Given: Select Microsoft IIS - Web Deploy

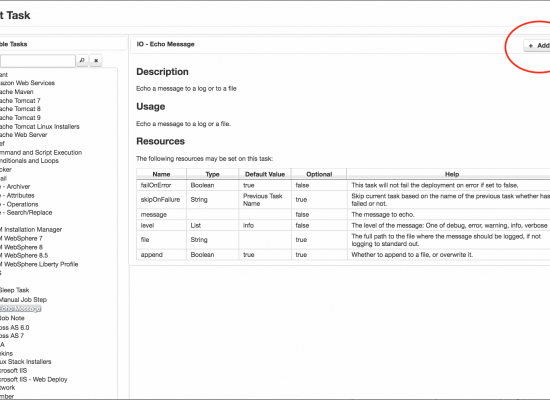Looking at the screenshot, I should pos(33,379).
